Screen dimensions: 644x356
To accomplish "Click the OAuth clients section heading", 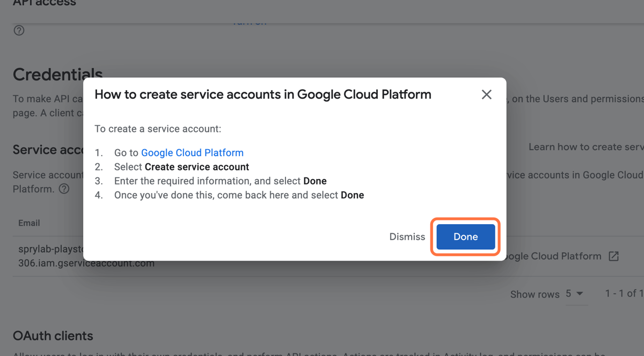I will coord(53,336).
